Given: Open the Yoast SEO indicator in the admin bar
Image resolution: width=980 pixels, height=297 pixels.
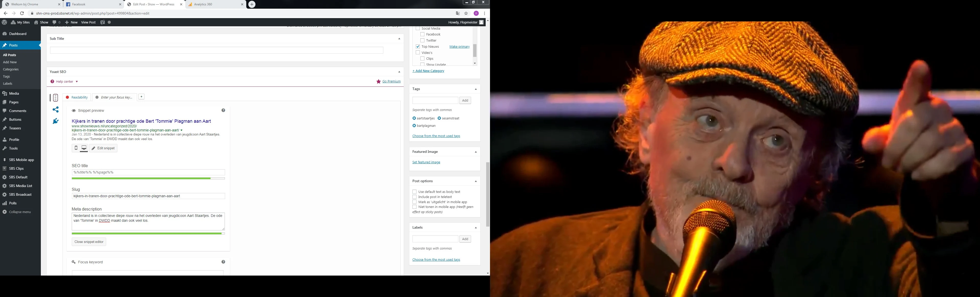Looking at the screenshot, I should click(x=102, y=22).
